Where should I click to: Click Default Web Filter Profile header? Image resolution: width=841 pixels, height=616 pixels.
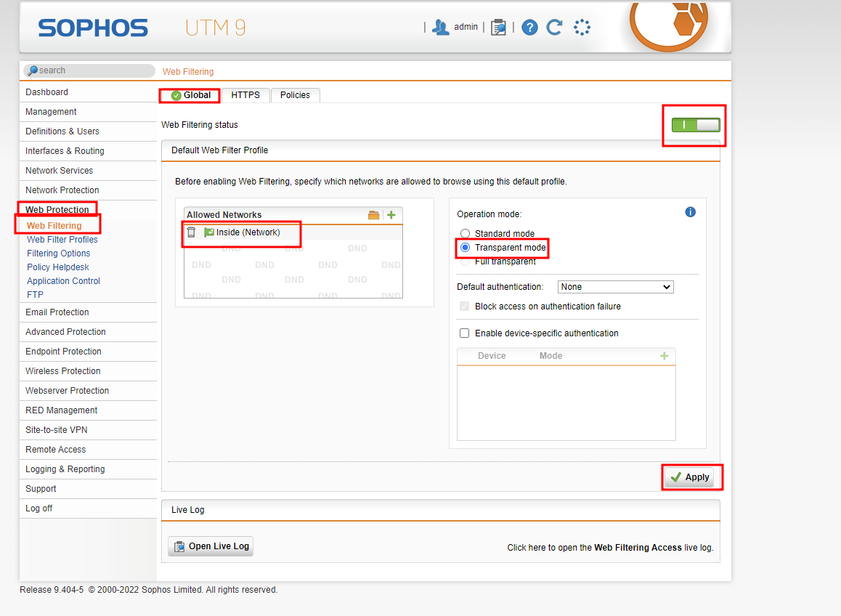point(440,151)
